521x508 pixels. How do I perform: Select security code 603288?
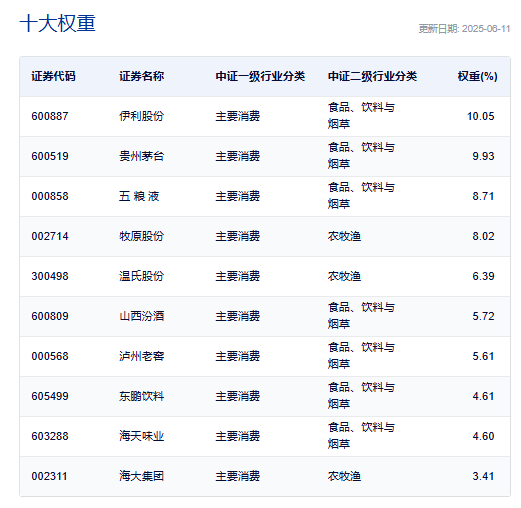click(50, 436)
